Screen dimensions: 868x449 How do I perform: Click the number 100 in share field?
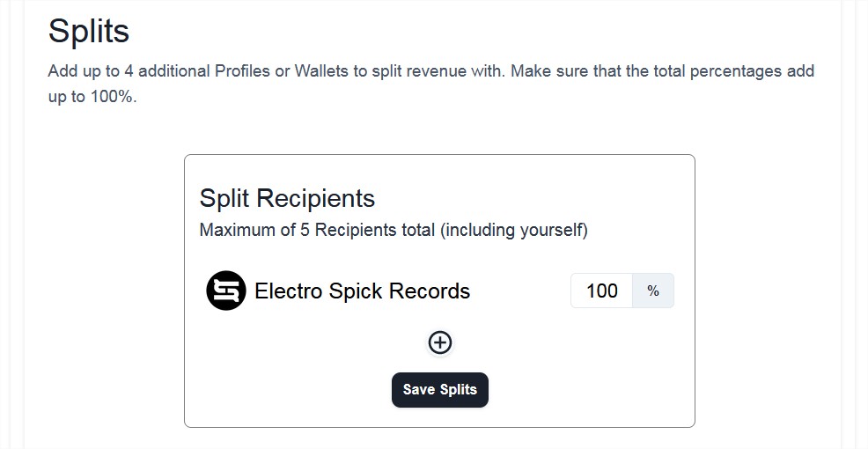point(602,291)
